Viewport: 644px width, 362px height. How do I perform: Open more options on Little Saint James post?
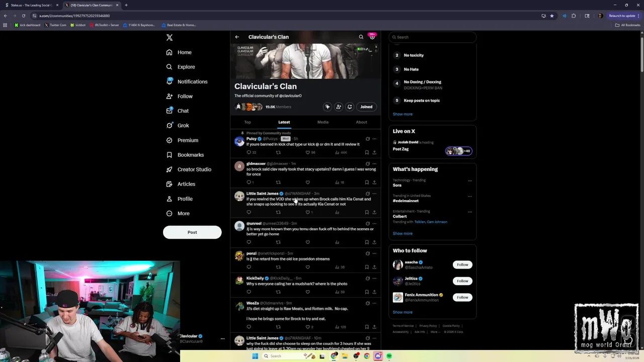(374, 194)
